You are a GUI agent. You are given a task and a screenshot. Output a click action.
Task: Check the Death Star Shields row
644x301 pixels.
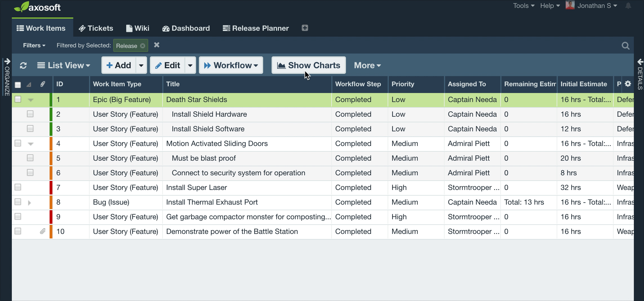point(18,99)
